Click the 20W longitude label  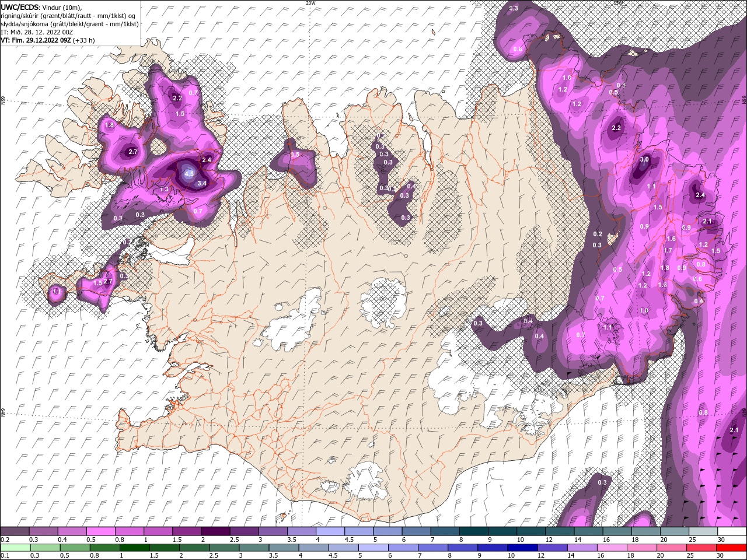[x=310, y=3]
